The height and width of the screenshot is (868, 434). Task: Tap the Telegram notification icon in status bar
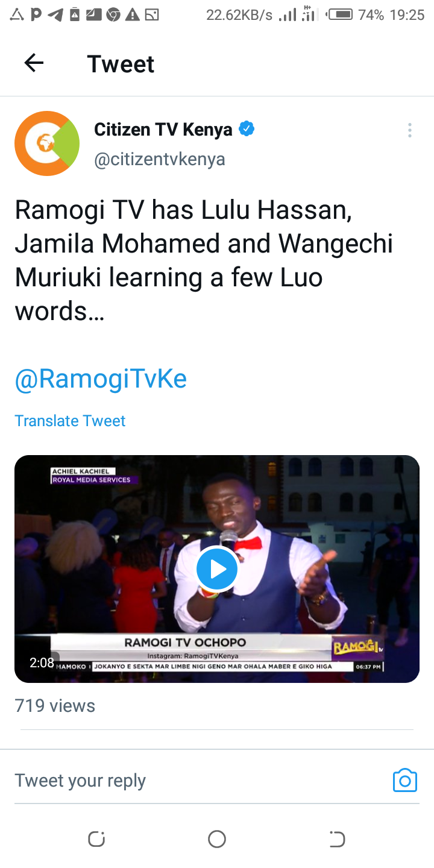click(x=56, y=15)
